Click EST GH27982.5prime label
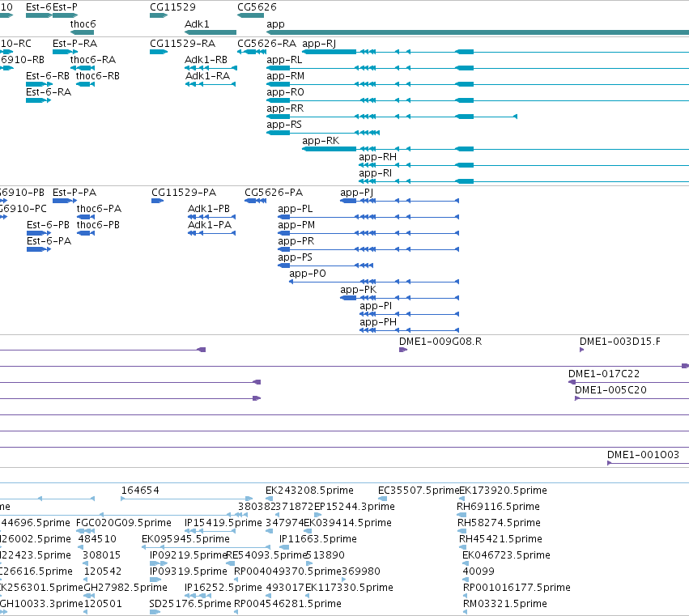 125,588
